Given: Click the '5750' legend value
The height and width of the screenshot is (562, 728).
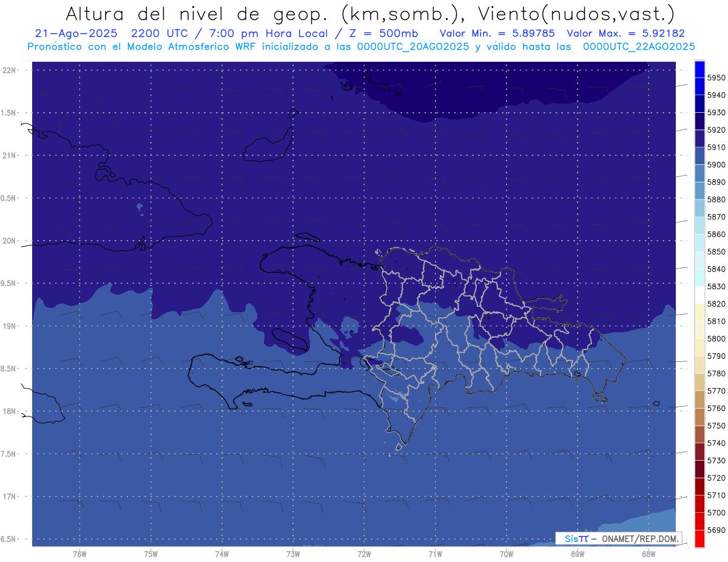Looking at the screenshot, I should coord(716,426).
